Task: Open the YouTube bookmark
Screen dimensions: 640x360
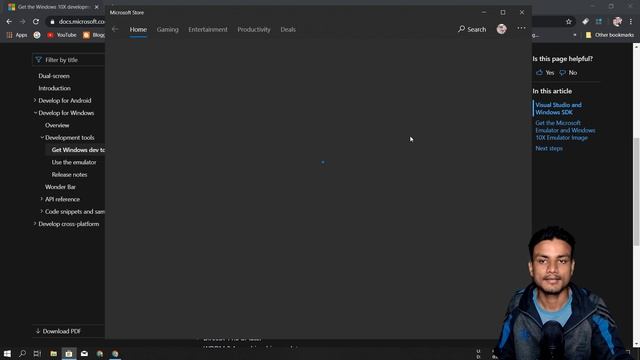Action: [62, 35]
